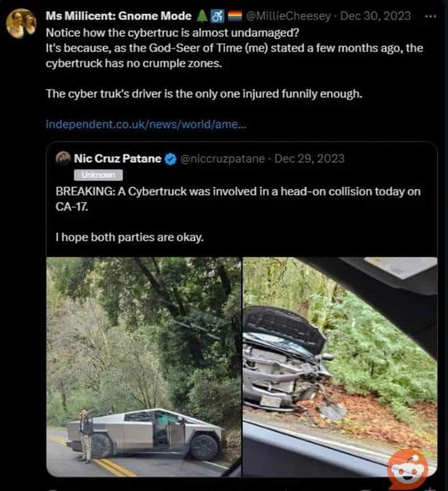
Task: Open the quoted "BREAKING: A Cybertruck" tweet text
Action: (x=238, y=198)
